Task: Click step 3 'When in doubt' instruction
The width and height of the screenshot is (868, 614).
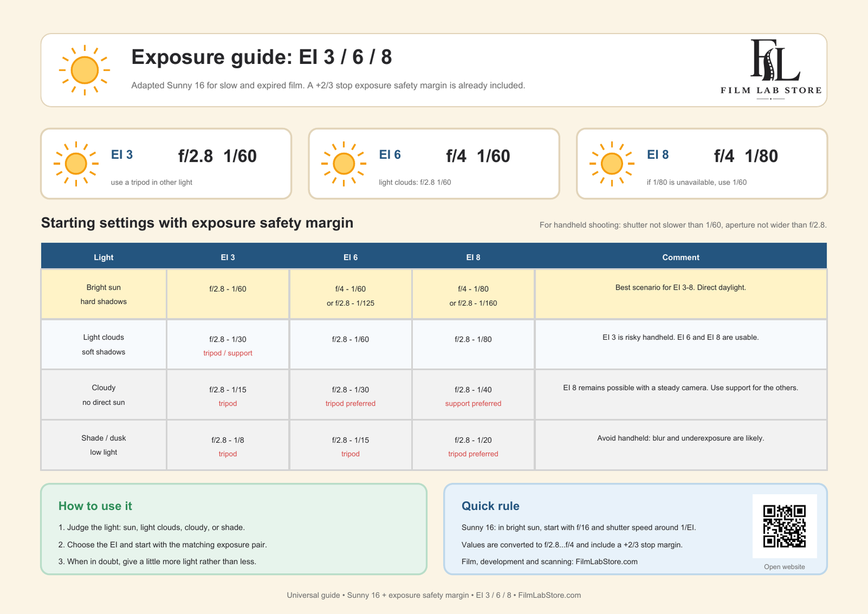Action: (x=157, y=562)
